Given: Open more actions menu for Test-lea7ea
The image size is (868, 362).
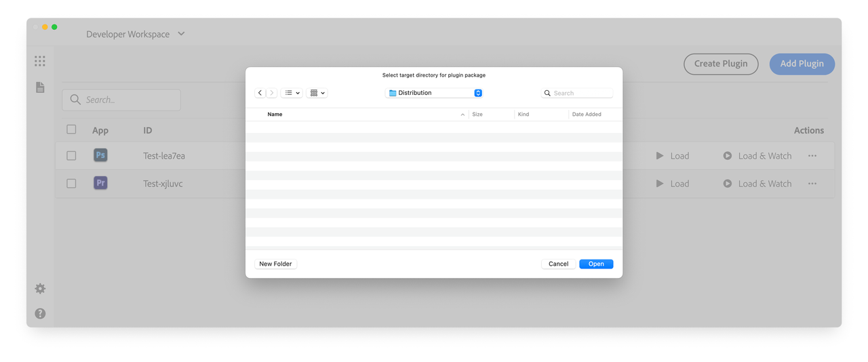Looking at the screenshot, I should point(812,156).
